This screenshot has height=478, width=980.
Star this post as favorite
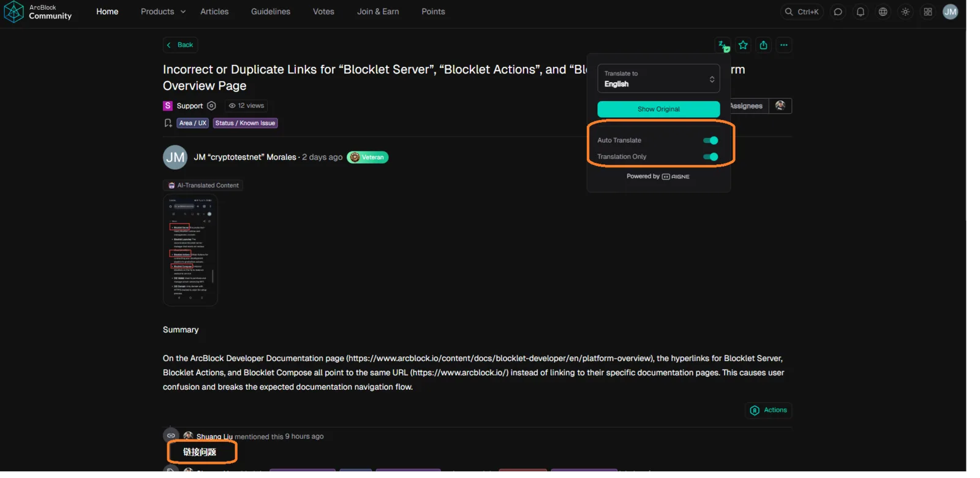743,45
